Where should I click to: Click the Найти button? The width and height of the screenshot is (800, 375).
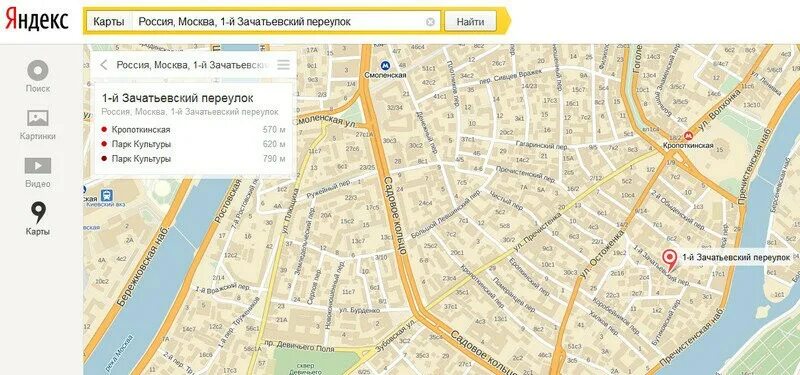click(470, 22)
